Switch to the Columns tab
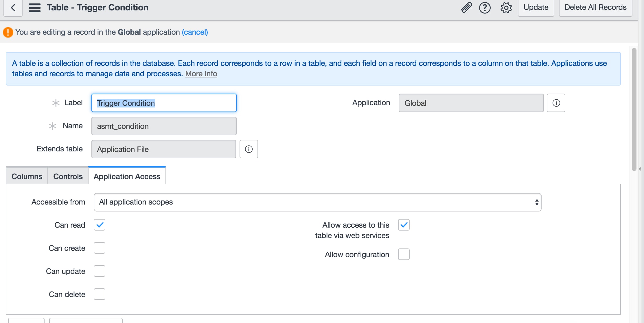Image resolution: width=644 pixels, height=323 pixels. [x=27, y=176]
